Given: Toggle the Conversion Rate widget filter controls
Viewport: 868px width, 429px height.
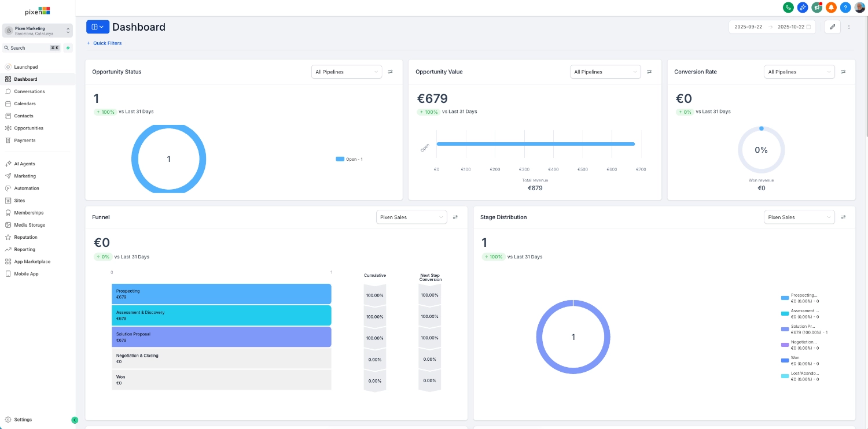Looking at the screenshot, I should 843,72.
